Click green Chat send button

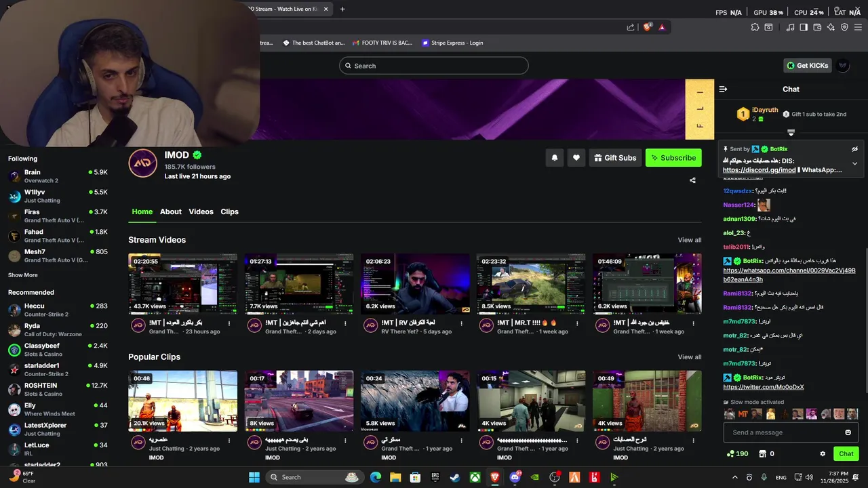click(x=846, y=453)
